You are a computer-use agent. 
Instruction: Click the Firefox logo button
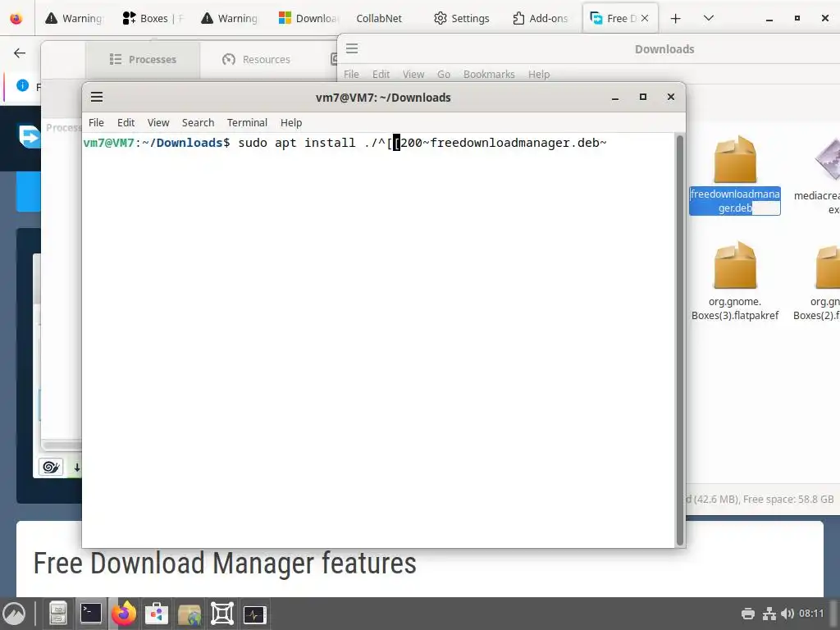pos(16,18)
